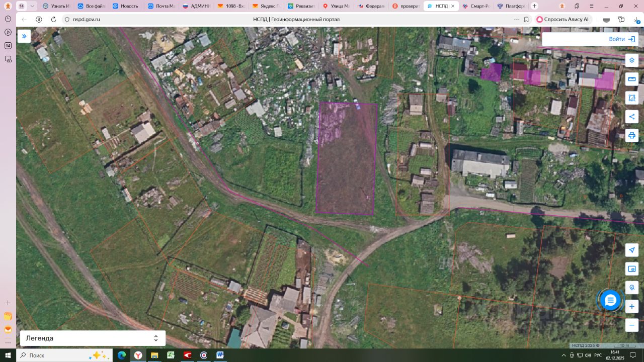Expand the left sidebar with double chevron
The width and height of the screenshot is (644, 362).
(24, 36)
